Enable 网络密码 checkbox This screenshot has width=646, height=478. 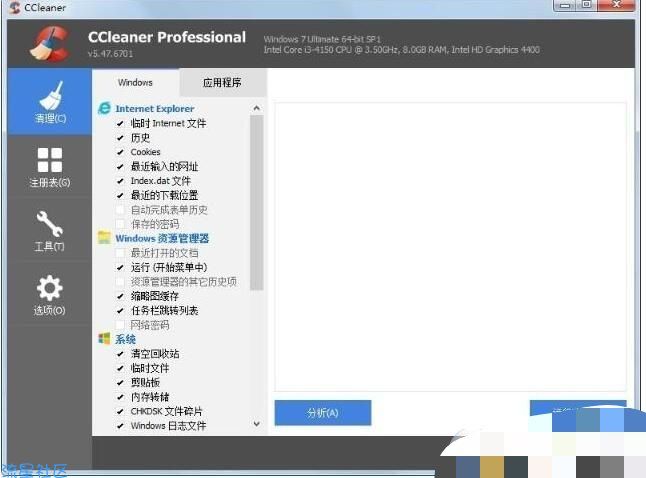(x=120, y=325)
